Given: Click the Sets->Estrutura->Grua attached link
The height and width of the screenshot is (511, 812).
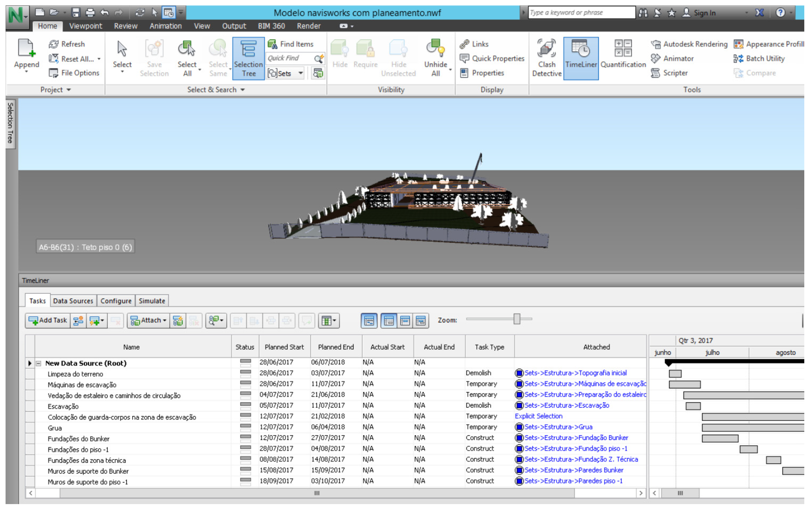Looking at the screenshot, I should tap(558, 427).
